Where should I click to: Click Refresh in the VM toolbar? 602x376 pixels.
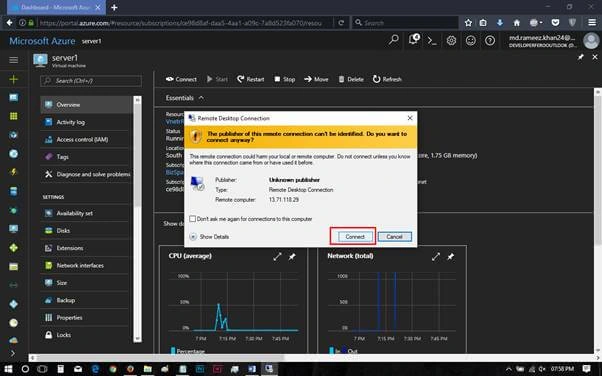387,79
